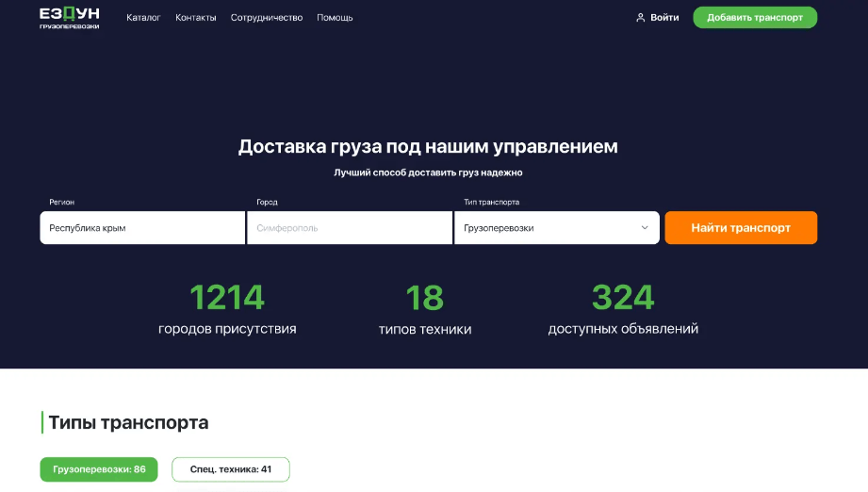Click the 1214 cities count
Screen dimensions: 868x492
227,297
